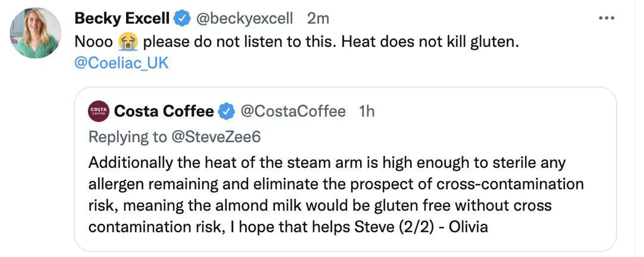Click the "Olivia" signature in quoted tweet
Image resolution: width=644 pixels, height=257 pixels.
point(468,227)
